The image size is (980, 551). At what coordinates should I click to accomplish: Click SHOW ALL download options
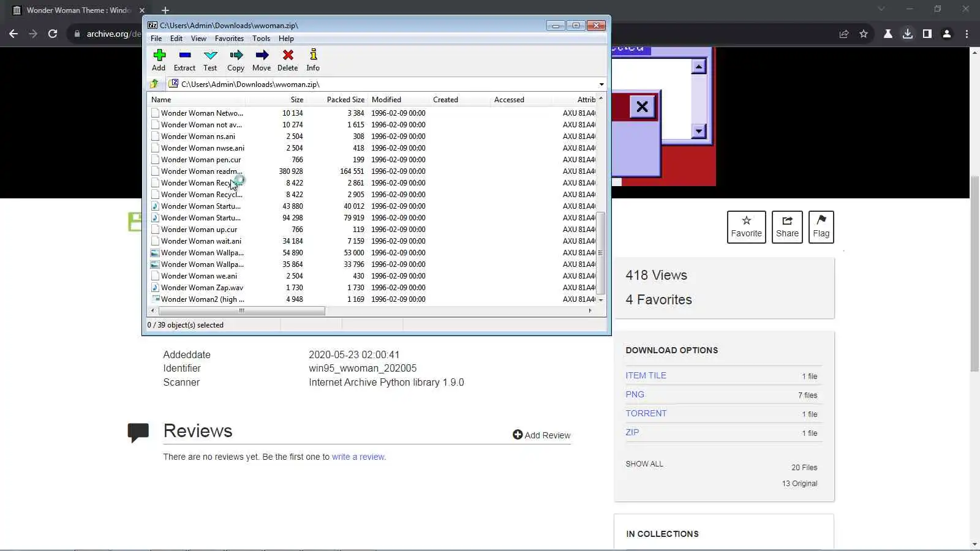pos(644,464)
